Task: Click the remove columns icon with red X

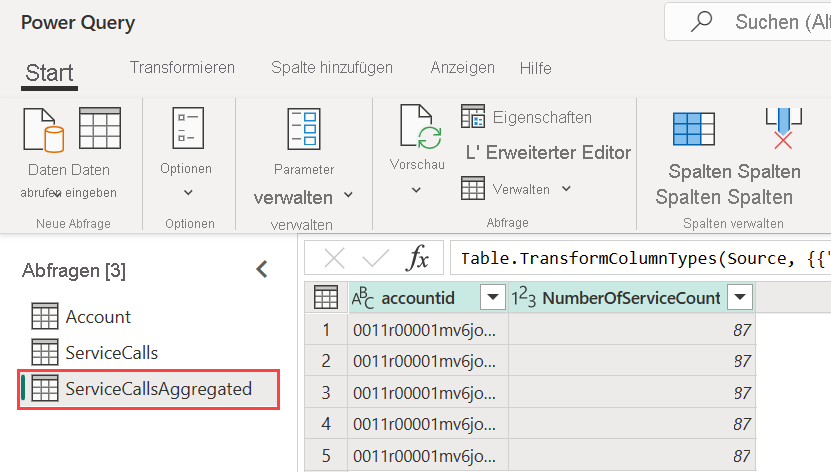Action: 783,128
